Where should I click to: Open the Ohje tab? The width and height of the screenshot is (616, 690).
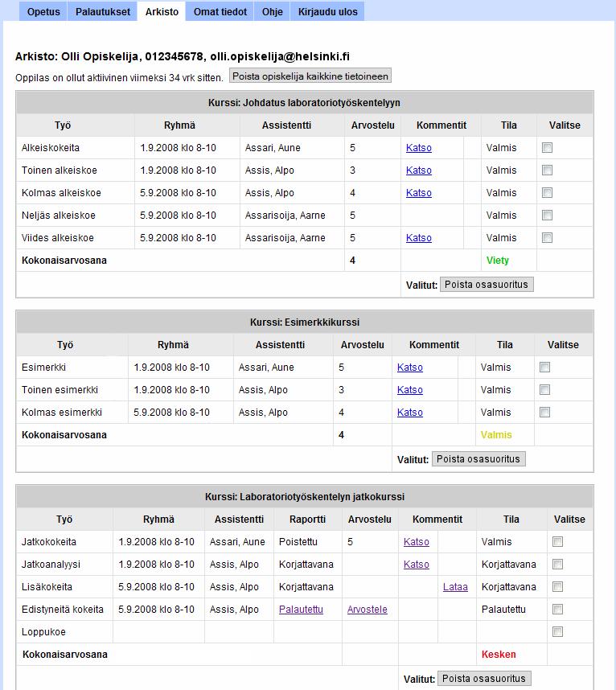click(273, 12)
